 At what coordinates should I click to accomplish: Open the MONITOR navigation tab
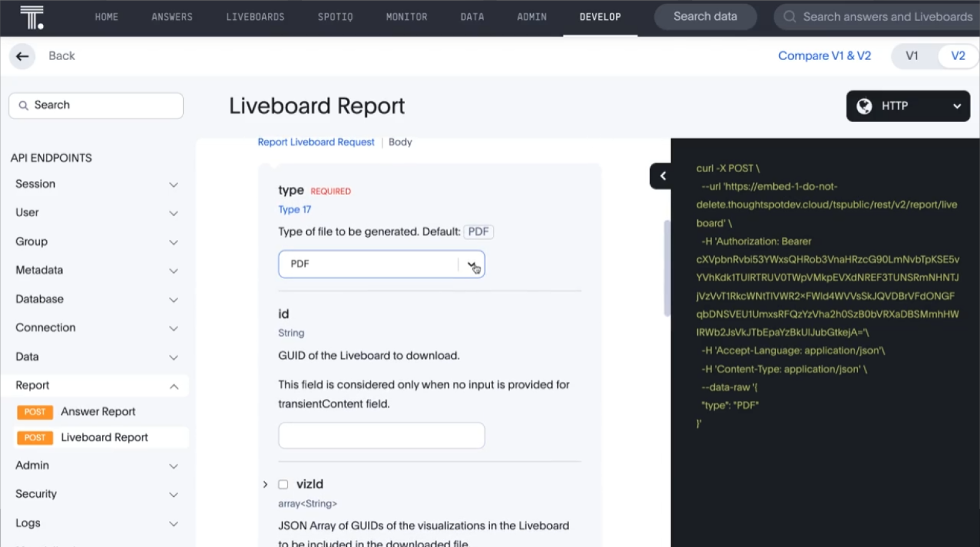tap(406, 17)
